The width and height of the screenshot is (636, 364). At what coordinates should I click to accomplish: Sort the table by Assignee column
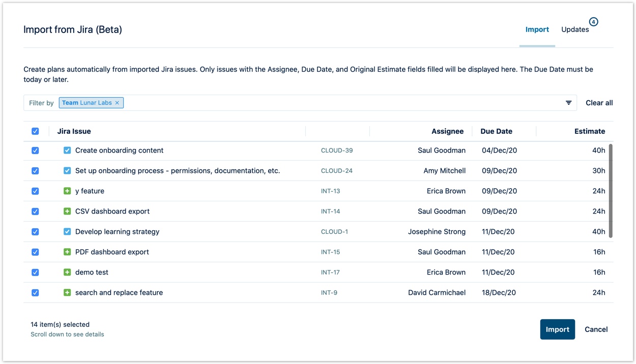(447, 131)
